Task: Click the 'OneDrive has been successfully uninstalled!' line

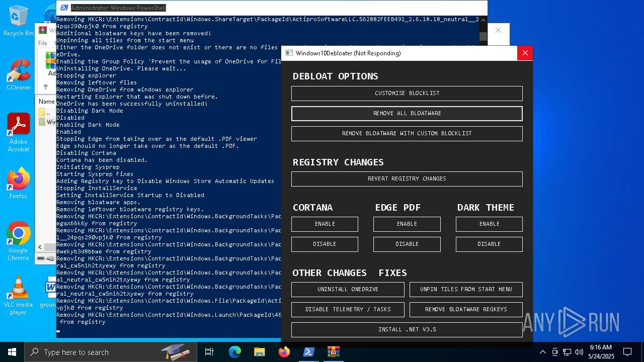Action: pos(132,104)
